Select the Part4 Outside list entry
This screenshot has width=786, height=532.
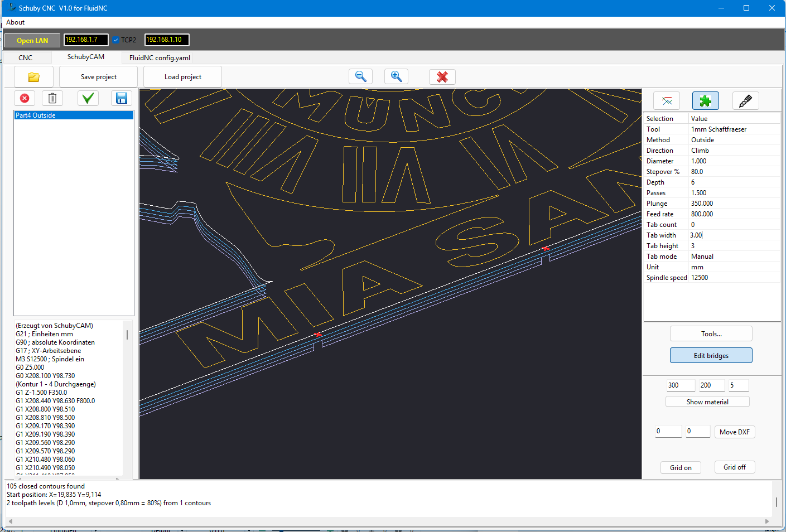tap(74, 115)
